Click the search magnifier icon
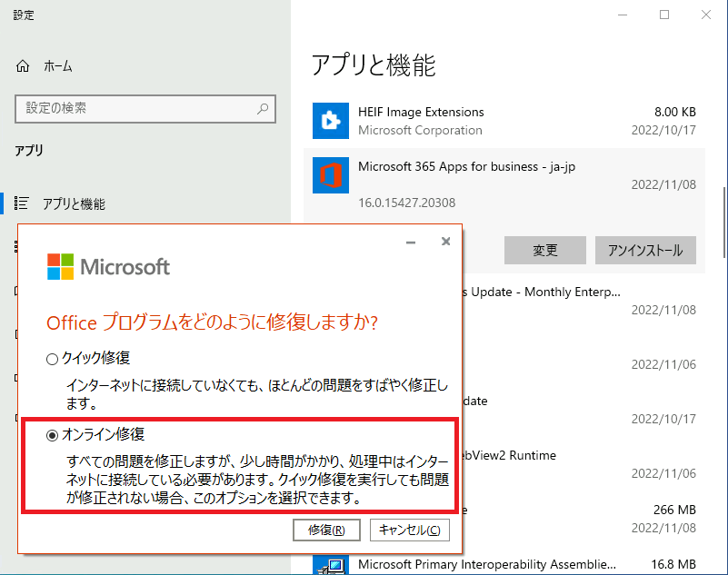Viewport: 728px width, 575px height. click(263, 109)
